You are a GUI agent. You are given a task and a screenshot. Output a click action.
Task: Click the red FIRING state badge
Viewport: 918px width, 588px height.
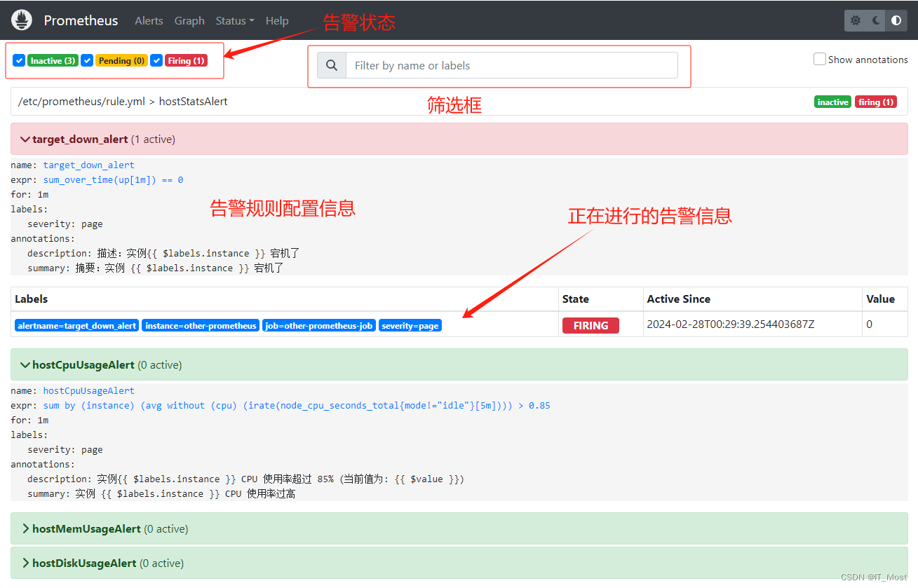tap(590, 325)
